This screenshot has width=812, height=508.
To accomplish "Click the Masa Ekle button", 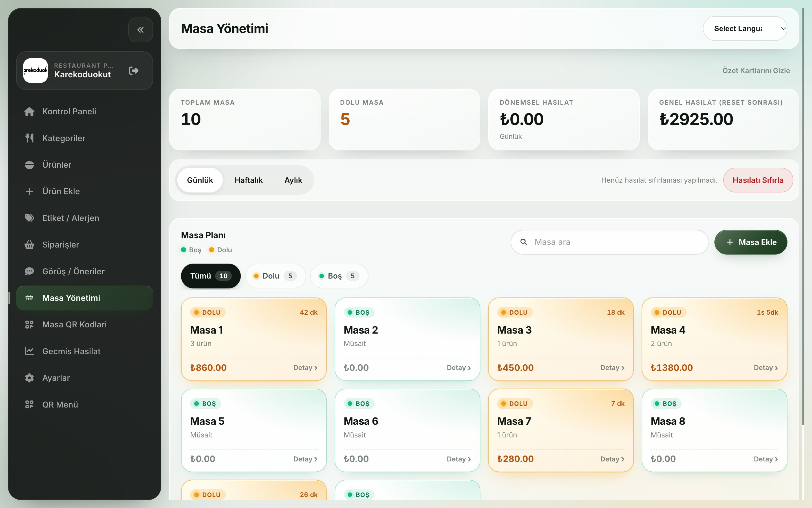I will [x=751, y=242].
